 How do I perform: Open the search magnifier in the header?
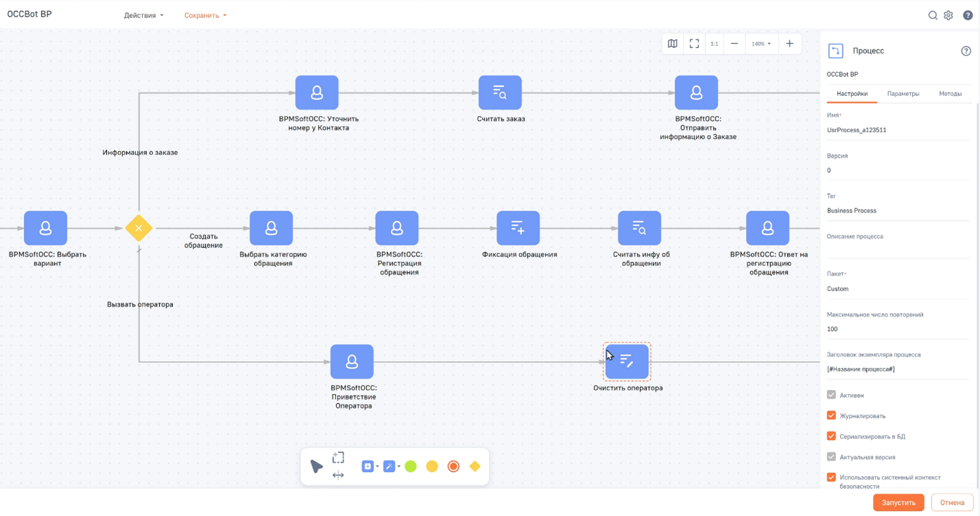933,15
